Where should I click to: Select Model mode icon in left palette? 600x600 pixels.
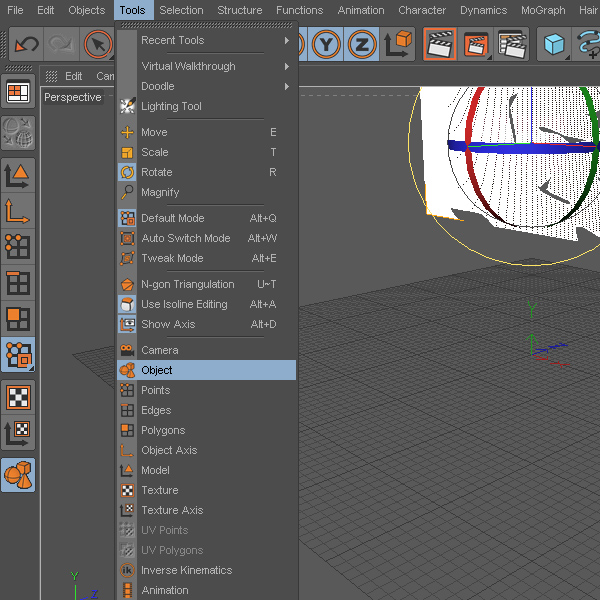(x=18, y=176)
